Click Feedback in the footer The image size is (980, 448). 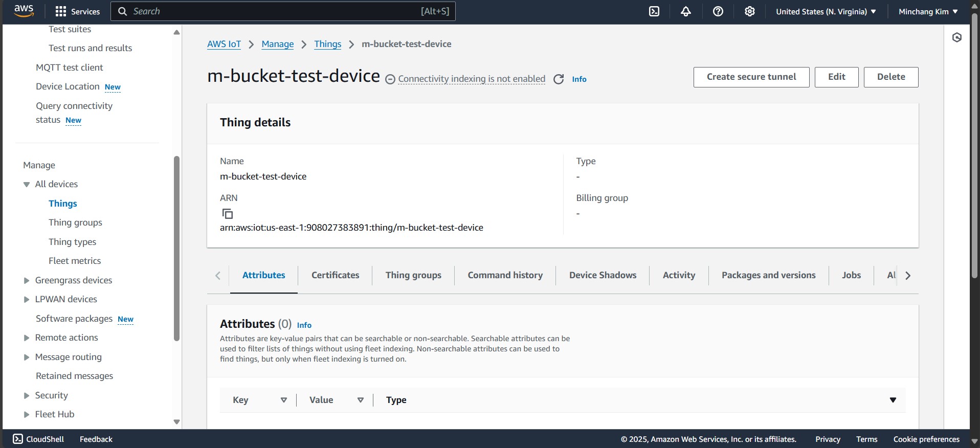pyautogui.click(x=96, y=439)
